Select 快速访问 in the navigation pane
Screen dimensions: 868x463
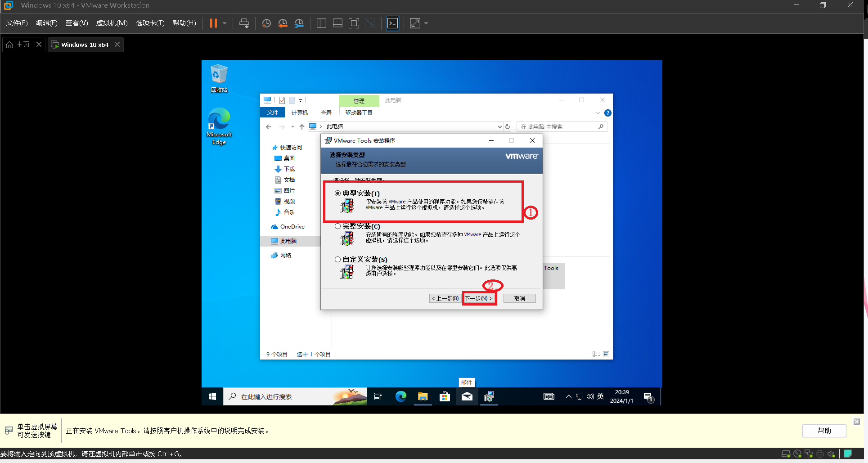coord(291,147)
